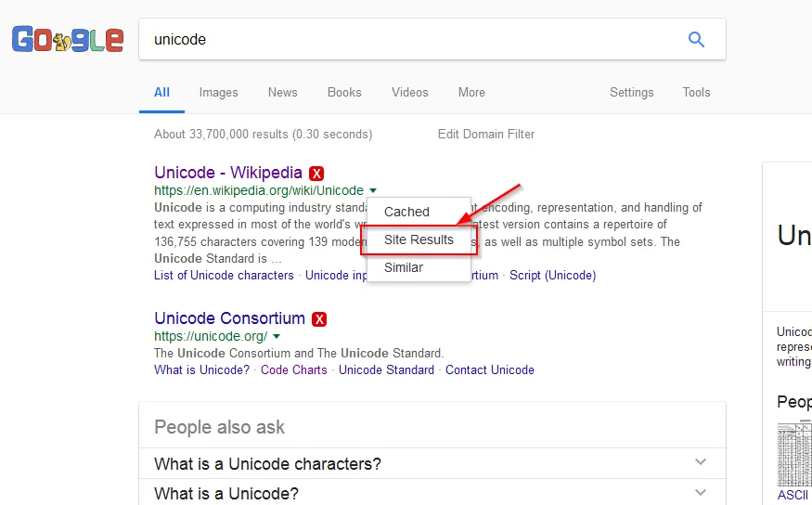This screenshot has height=505, width=812.
Task: Switch to the News tab
Action: [282, 92]
